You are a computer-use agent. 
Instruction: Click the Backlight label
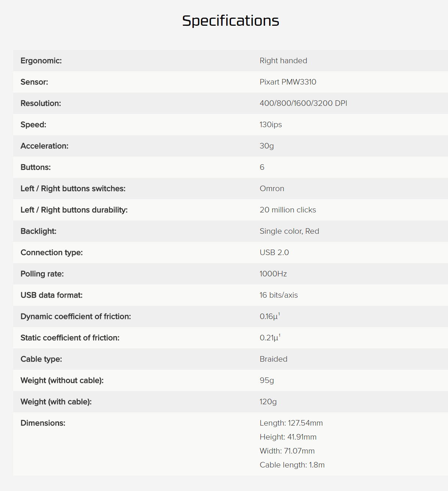39,231
